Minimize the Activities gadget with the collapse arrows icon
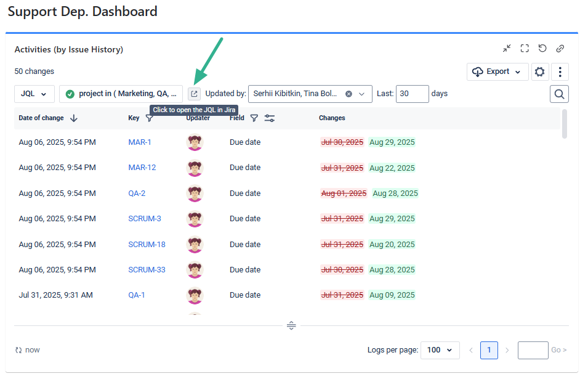Screen dimensions: 588x379 [507, 49]
